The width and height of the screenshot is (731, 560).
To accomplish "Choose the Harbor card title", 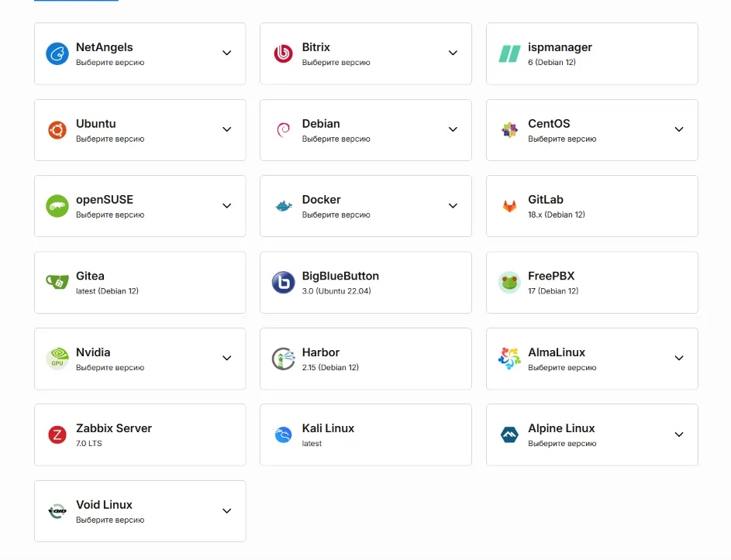I will pyautogui.click(x=321, y=352).
